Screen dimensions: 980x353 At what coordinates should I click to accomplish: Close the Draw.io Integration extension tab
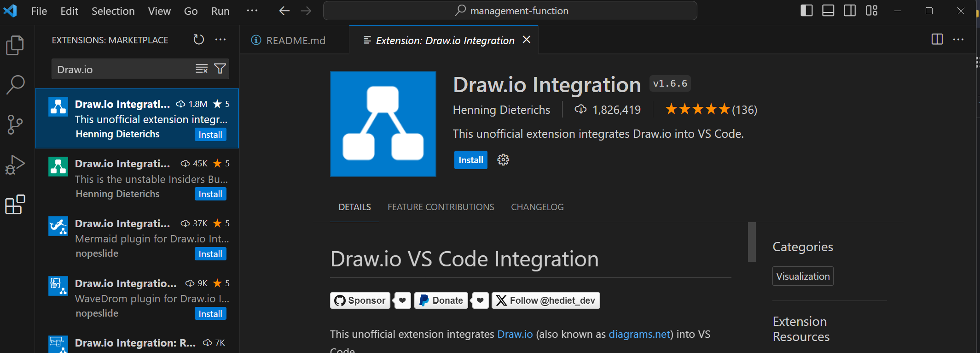pyautogui.click(x=527, y=40)
